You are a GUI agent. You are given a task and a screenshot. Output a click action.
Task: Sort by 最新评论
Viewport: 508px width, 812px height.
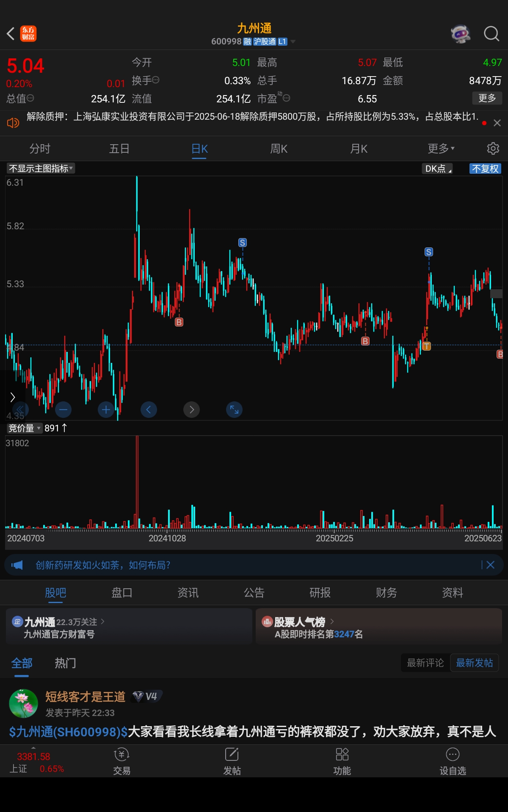click(x=425, y=663)
